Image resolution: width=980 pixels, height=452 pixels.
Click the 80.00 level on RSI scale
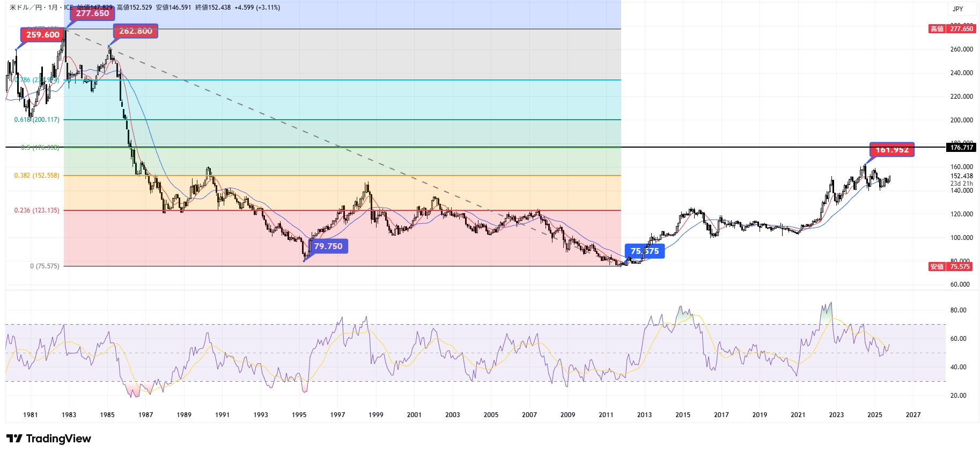click(x=958, y=310)
